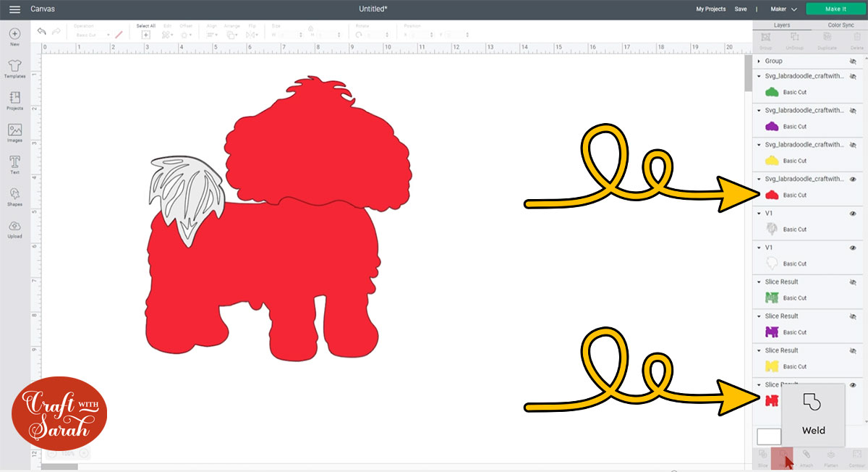Show the hidden Group layer
The height and width of the screenshot is (472, 868).
[x=853, y=61]
